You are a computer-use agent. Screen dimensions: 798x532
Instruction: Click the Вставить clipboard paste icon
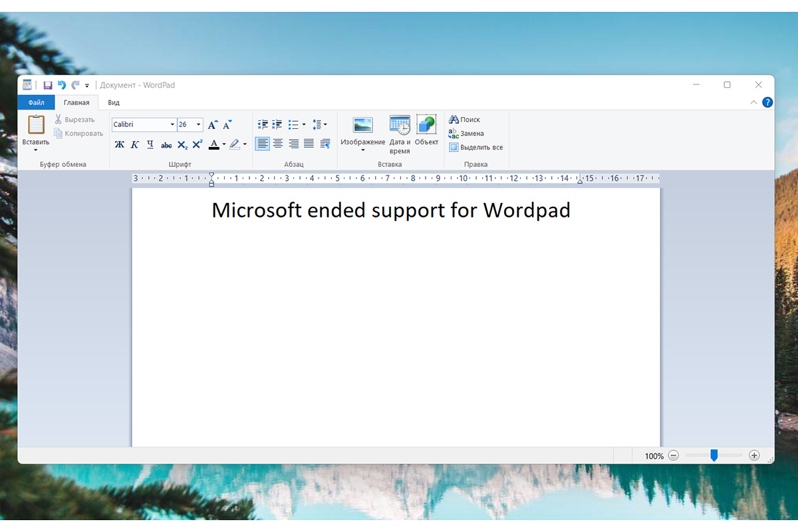pos(36,124)
